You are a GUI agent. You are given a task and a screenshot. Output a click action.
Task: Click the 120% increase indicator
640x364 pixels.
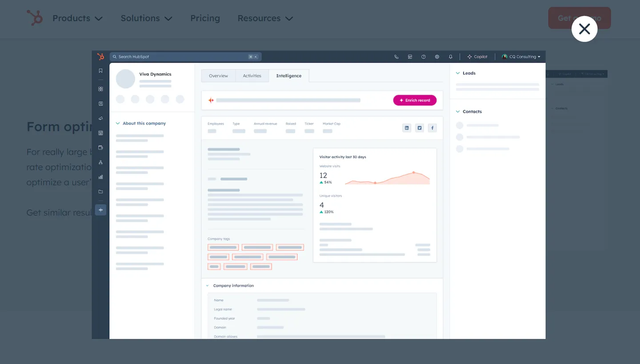pos(327,212)
